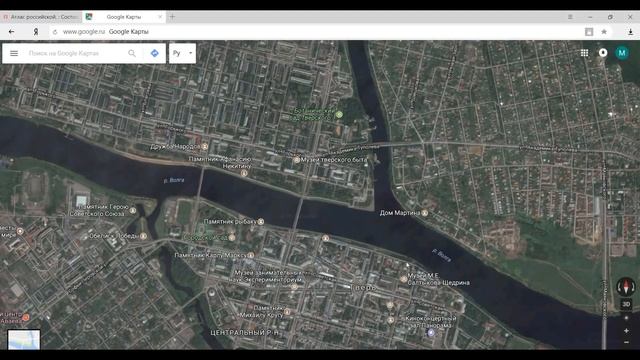The width and height of the screenshot is (640, 360).
Task: Click the magnifier search icon
Action: click(132, 53)
